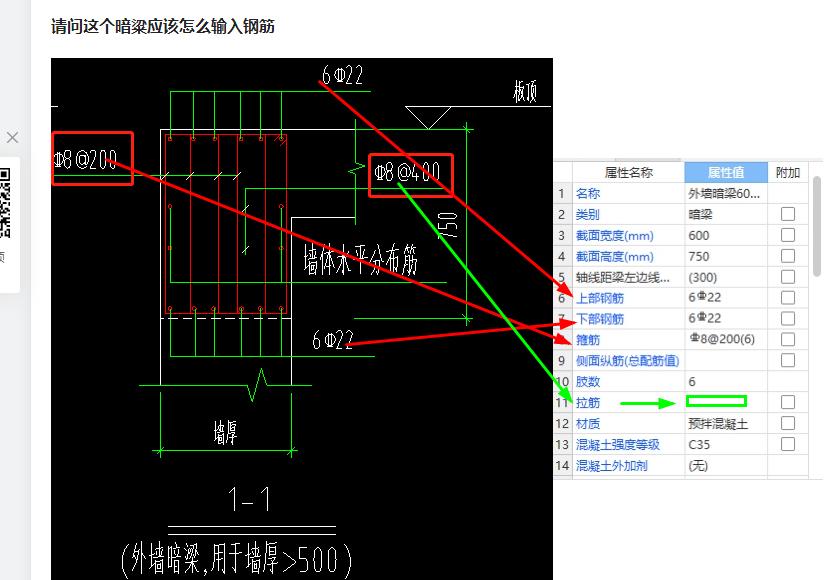Screen dimensions: 838x580
Task: Select the 肢数 property label
Action: tap(588, 382)
